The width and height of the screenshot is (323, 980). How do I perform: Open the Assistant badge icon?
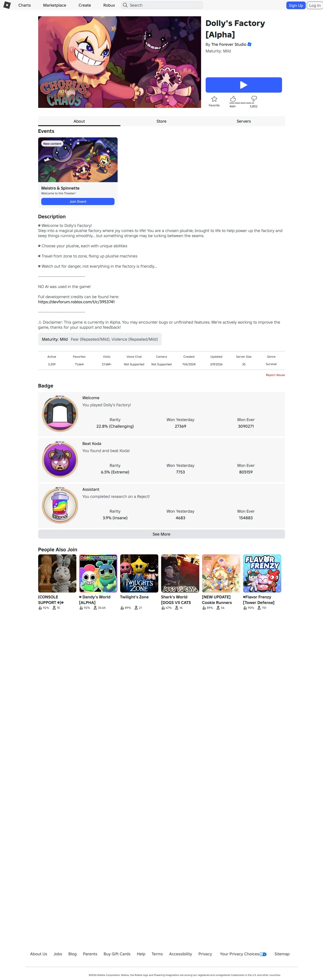(x=60, y=505)
